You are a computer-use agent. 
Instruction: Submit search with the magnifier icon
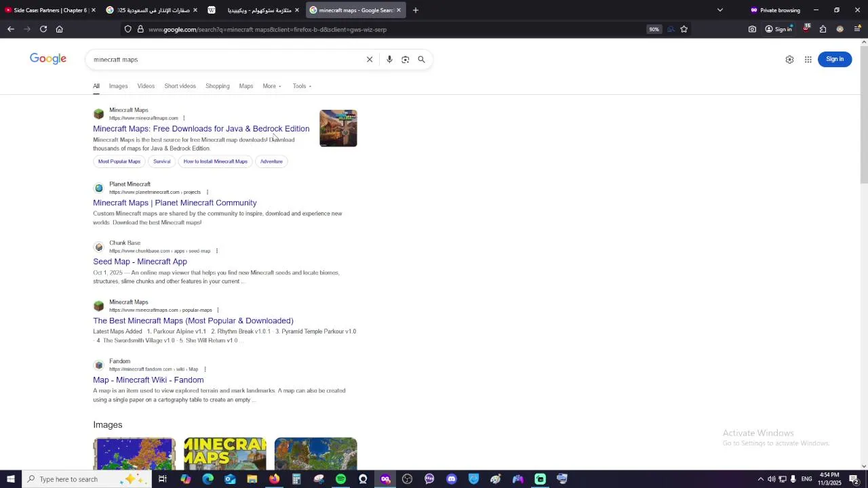(421, 60)
